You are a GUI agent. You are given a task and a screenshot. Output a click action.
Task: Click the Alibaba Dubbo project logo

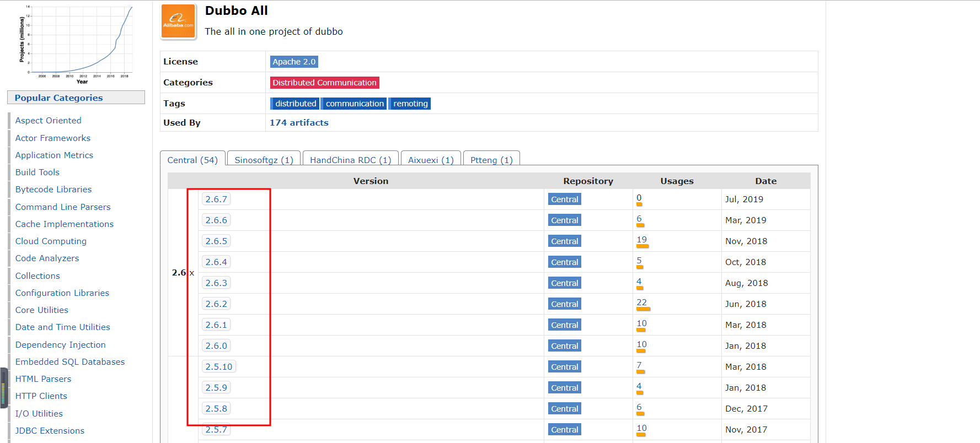pyautogui.click(x=178, y=21)
